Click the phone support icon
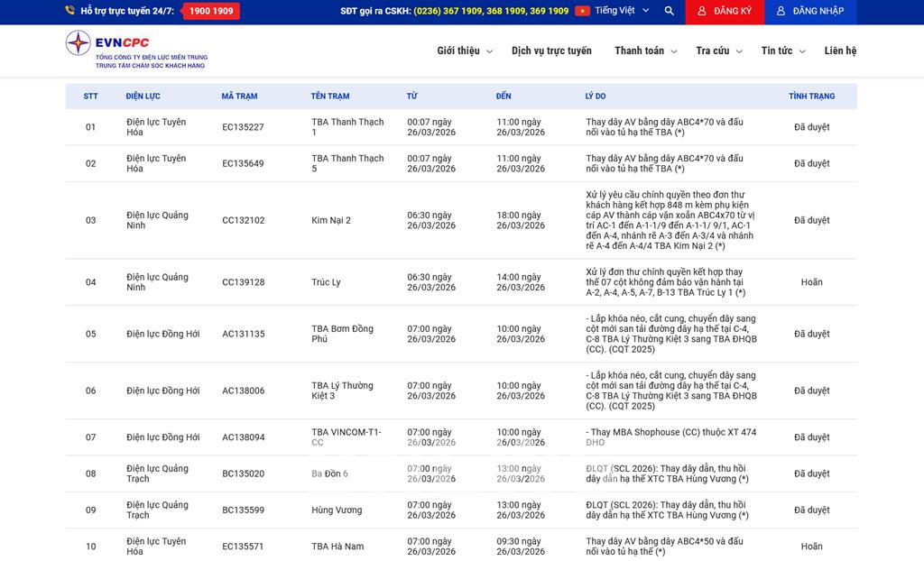Screen dimensions: 924x561 point(70,11)
